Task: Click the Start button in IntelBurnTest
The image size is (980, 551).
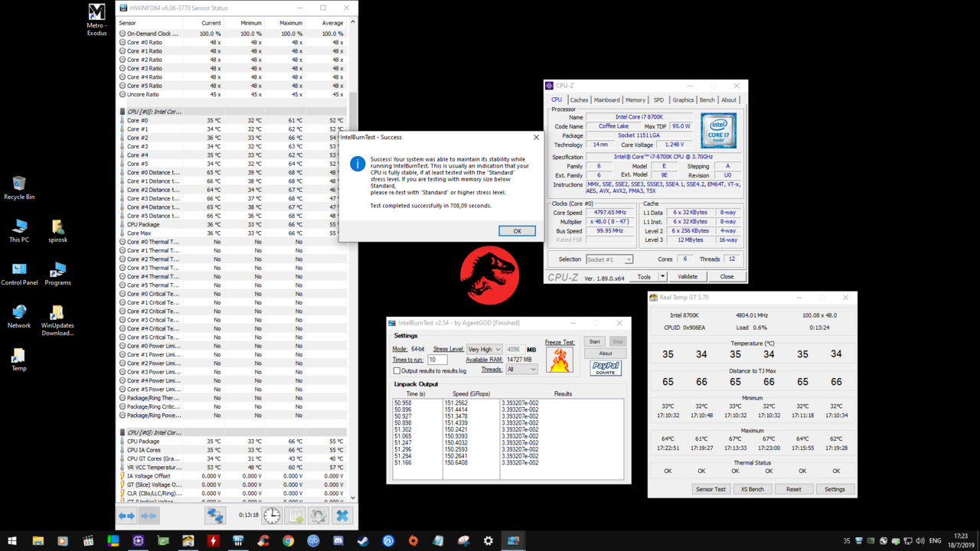Action: (x=594, y=341)
